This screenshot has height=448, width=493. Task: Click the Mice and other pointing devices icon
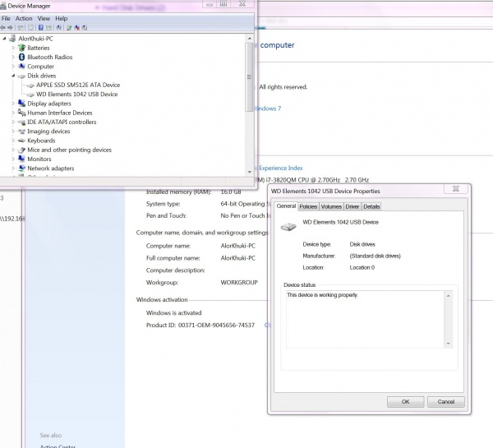21,150
